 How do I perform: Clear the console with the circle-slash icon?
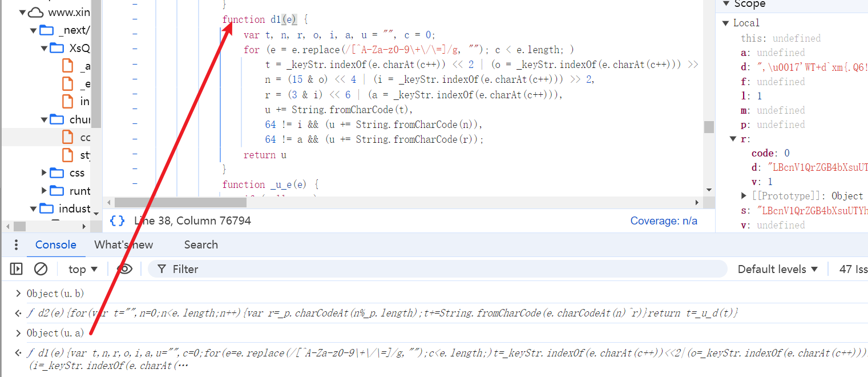tap(41, 269)
